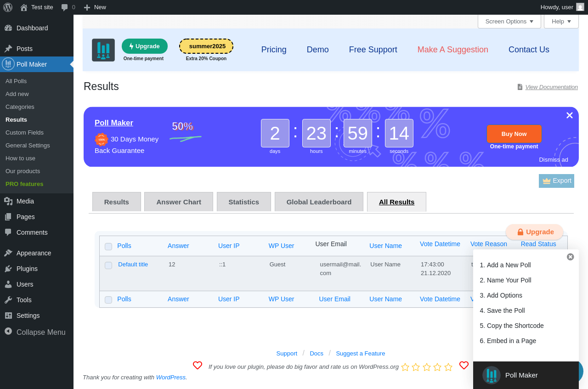
Task: Open the Suggest a Feature footer link
Action: pos(361,354)
